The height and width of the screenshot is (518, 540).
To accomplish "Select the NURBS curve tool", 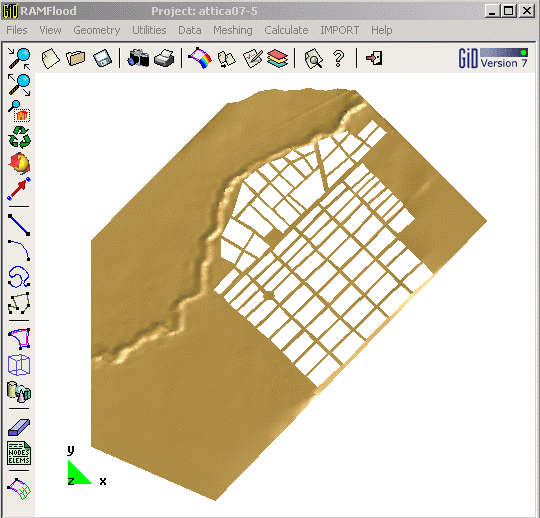I will point(19,277).
